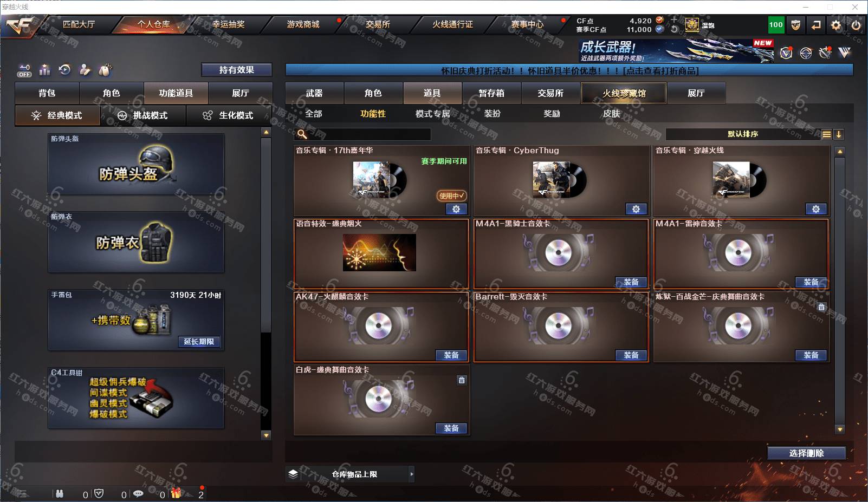The height and width of the screenshot is (502, 868).
Task: Click the search magnifier icon
Action: pos(302,134)
